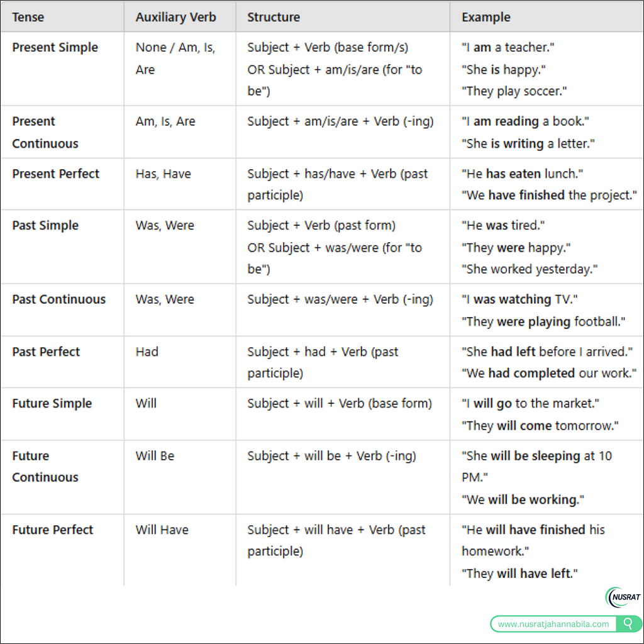Select the Present Perfect row label
644x644 pixels.
point(55,174)
